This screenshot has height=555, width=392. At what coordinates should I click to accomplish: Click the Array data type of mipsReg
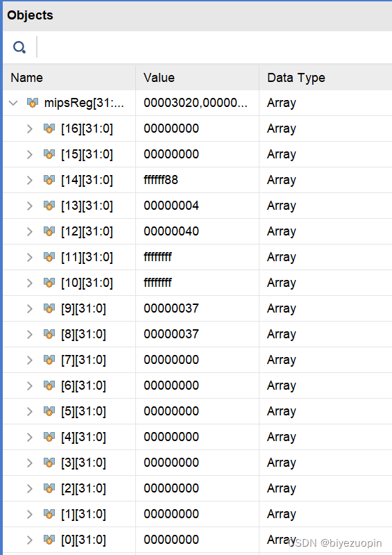[x=282, y=103]
